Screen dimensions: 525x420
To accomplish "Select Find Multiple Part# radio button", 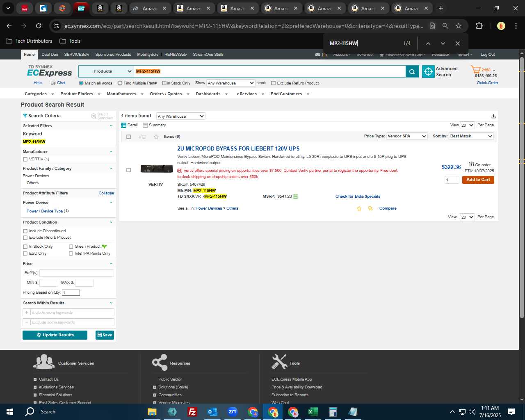I will pos(120,83).
